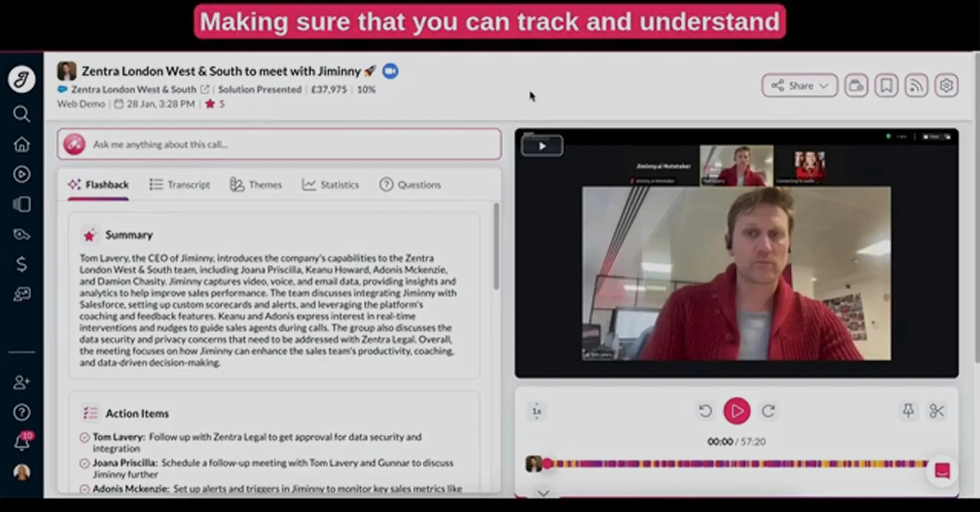Click the bookmark icon in header
Image resolution: width=980 pixels, height=512 pixels.
pyautogui.click(x=886, y=85)
